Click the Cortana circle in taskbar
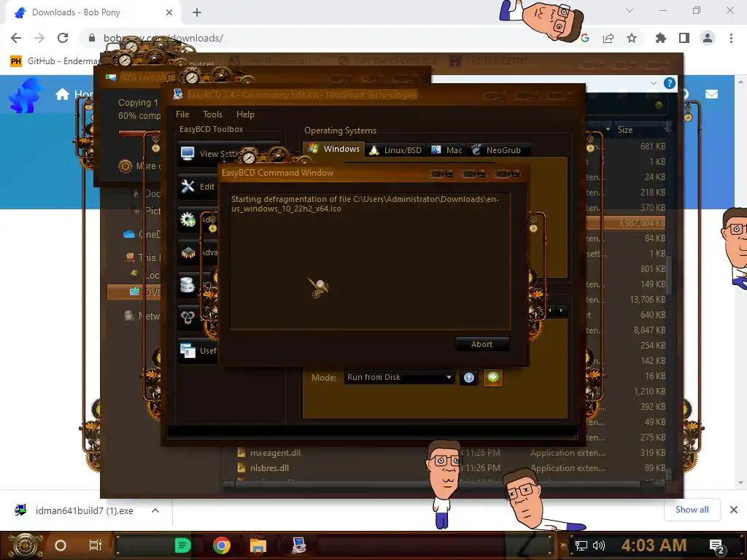Viewport: 747px width, 560px height. point(61,545)
